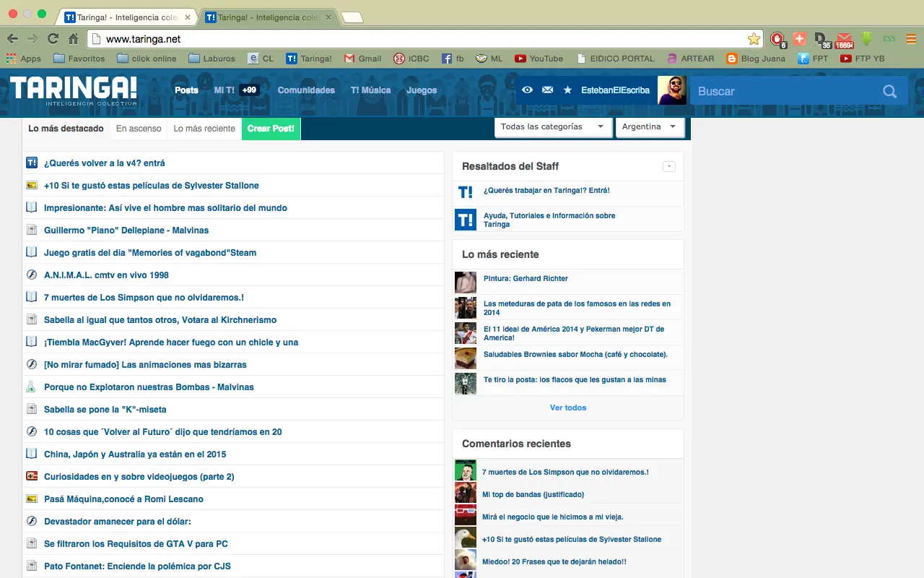Go to the browser home page icon
This screenshot has height=578, width=924.
[x=73, y=39]
